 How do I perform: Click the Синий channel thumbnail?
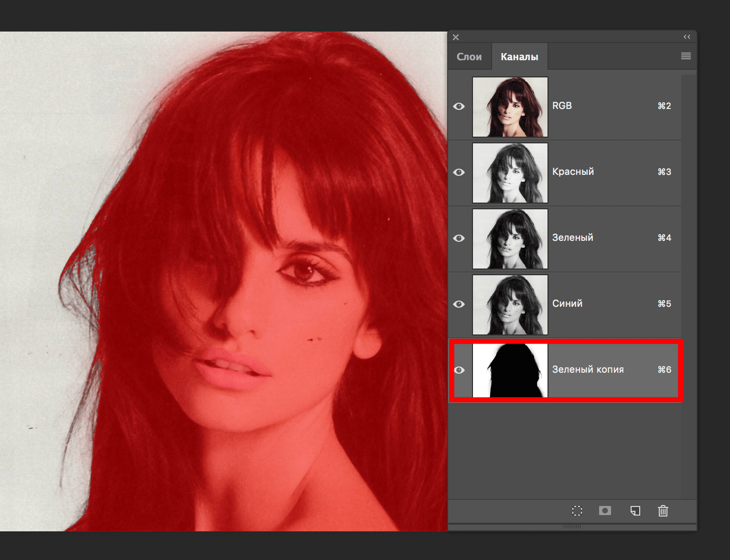510,305
